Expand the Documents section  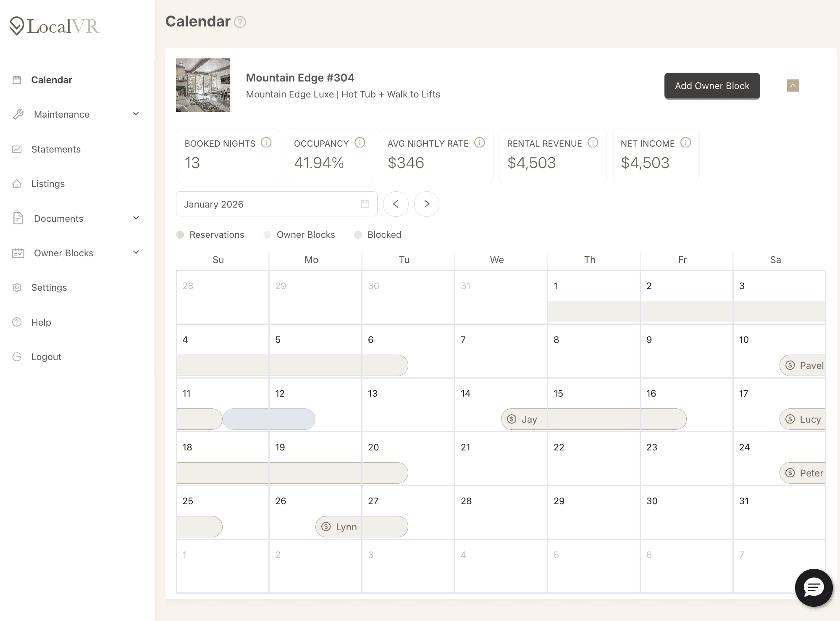click(x=135, y=218)
